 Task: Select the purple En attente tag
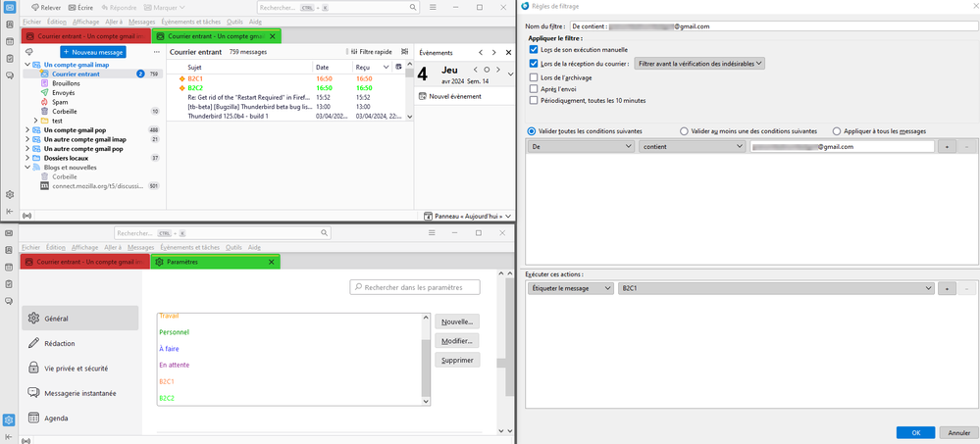pyautogui.click(x=174, y=365)
